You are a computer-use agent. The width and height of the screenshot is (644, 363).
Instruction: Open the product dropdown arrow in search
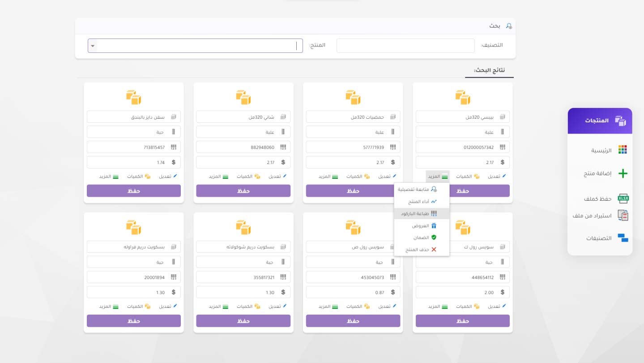click(x=92, y=46)
